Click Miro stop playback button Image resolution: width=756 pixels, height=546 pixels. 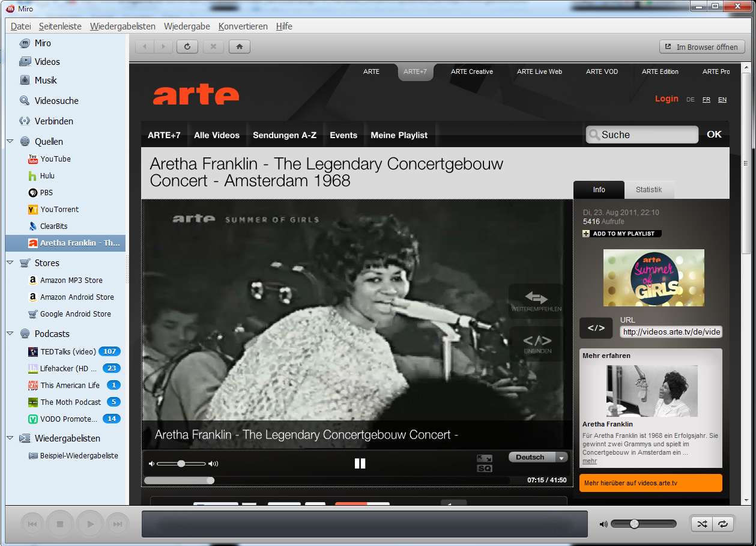pyautogui.click(x=60, y=524)
